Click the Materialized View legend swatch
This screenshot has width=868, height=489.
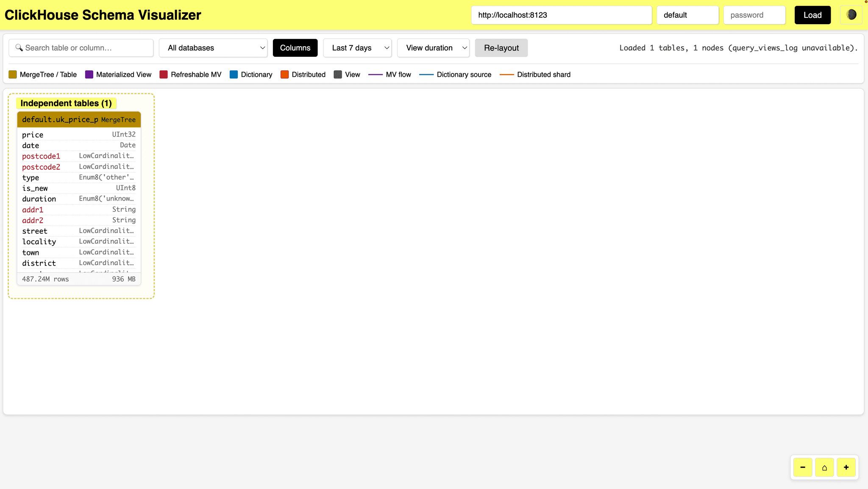pyautogui.click(x=89, y=75)
